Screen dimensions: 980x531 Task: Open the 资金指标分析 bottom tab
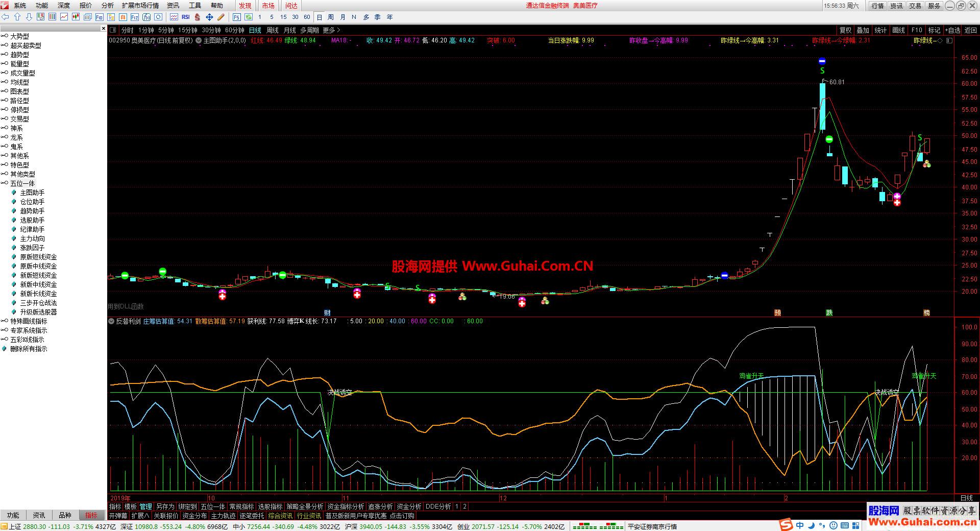coord(346,506)
